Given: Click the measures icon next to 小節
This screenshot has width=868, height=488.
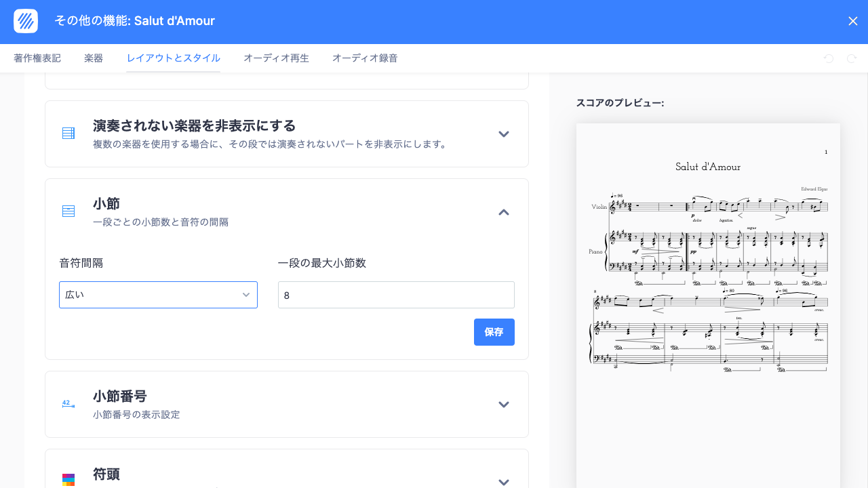Looking at the screenshot, I should 68,211.
